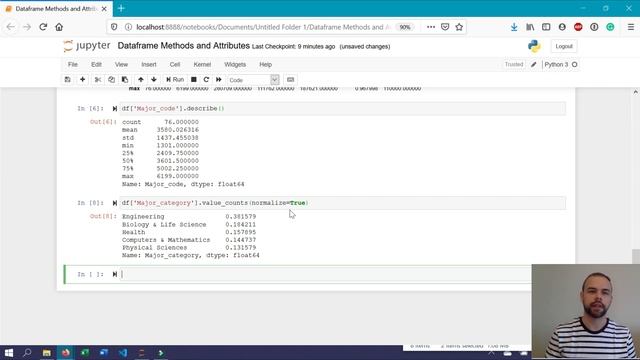The height and width of the screenshot is (360, 640).
Task: Open the command palette keyboard icon
Action: click(x=291, y=80)
